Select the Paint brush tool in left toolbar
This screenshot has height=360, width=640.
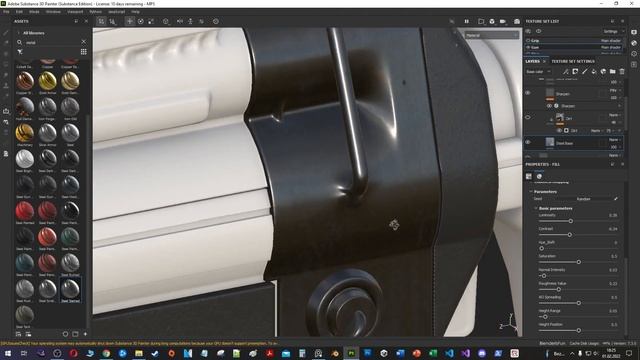[6, 32]
